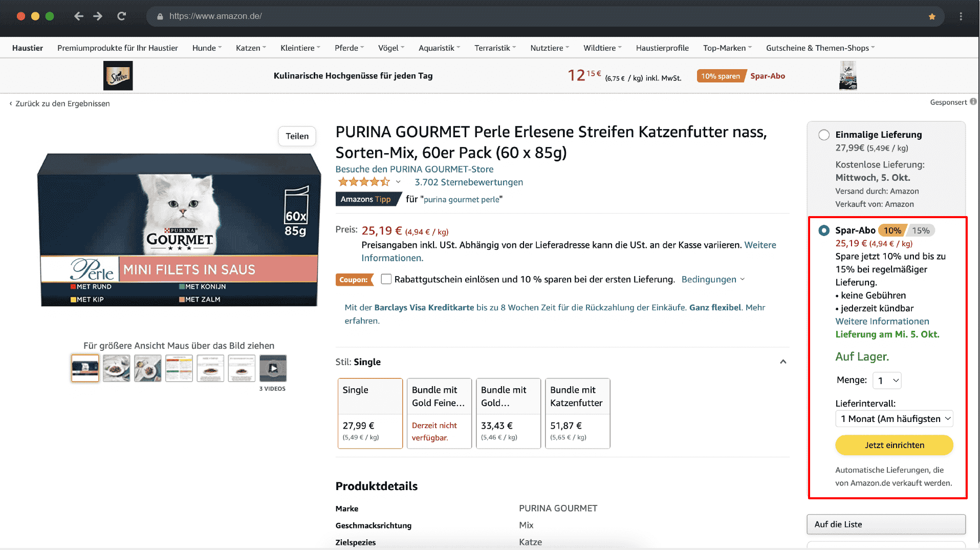
Task: Open the Hunde menu
Action: coord(207,48)
